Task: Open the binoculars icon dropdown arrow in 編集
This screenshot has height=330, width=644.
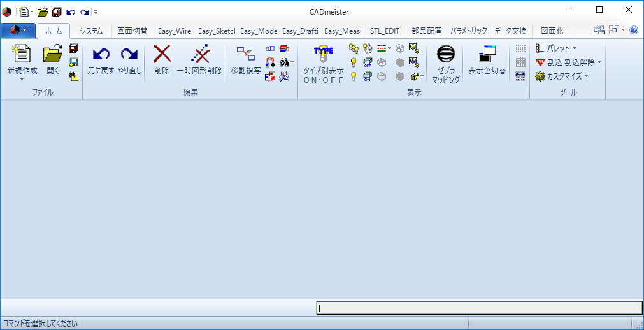Action: coord(292,62)
